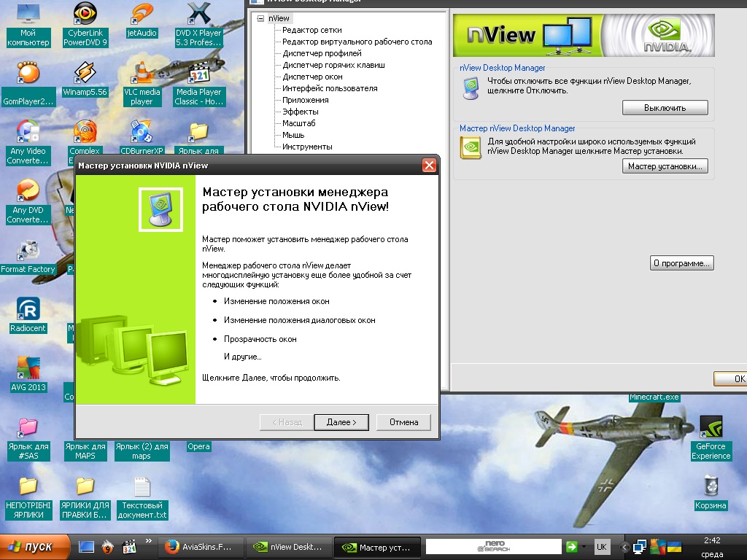Image resolution: width=747 pixels, height=560 pixels.
Task: Expand the quick launch overflow chevron
Action: (x=148, y=541)
